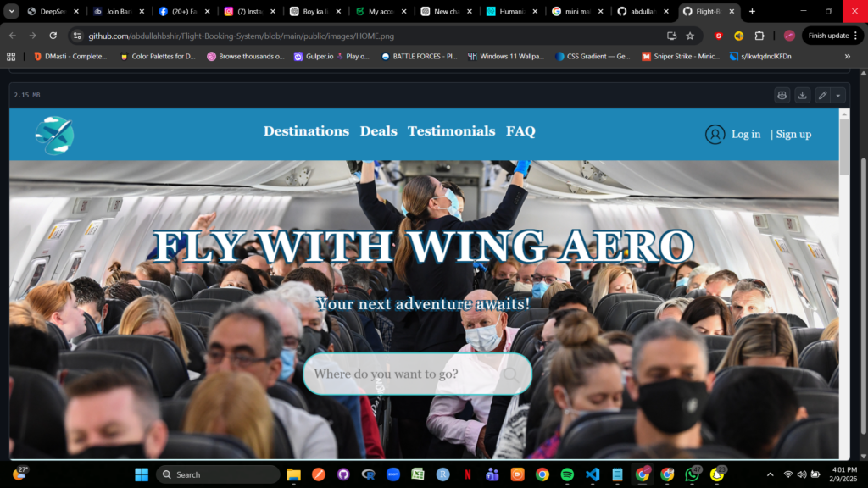Click the Log in link
The image size is (868, 488).
[746, 135]
